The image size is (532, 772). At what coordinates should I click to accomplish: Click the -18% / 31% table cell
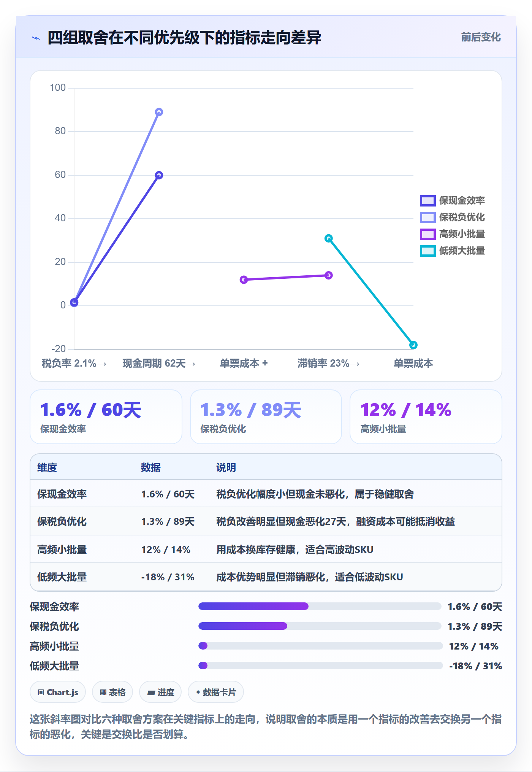[168, 577]
